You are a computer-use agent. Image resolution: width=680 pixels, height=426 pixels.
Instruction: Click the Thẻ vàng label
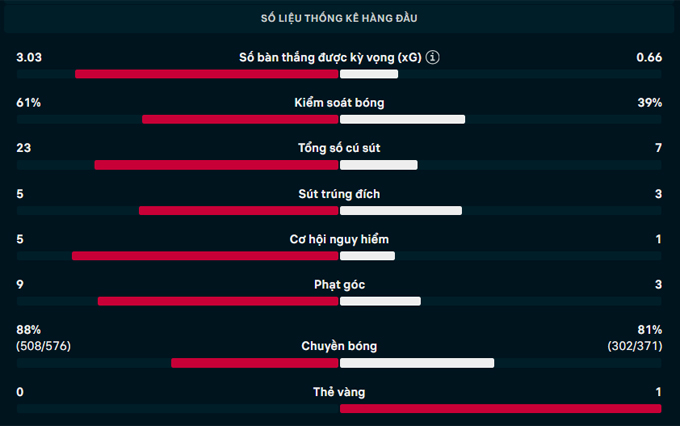click(339, 392)
